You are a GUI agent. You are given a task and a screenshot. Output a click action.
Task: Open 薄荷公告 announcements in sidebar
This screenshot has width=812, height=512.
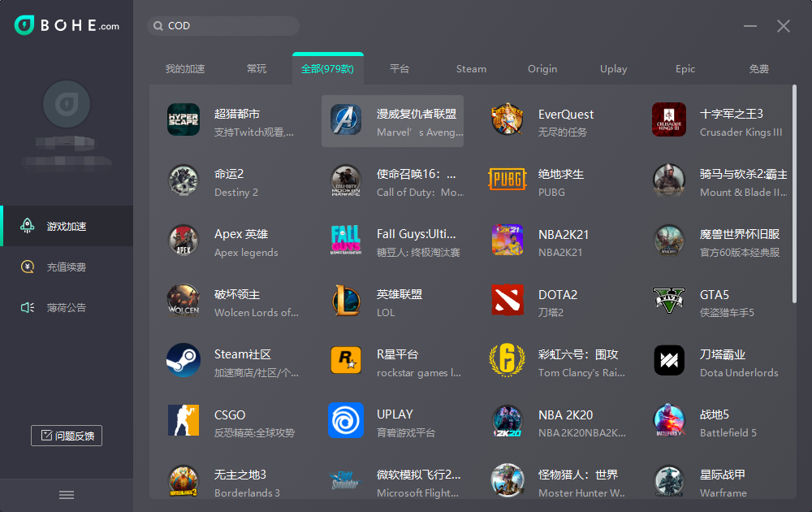(x=67, y=307)
